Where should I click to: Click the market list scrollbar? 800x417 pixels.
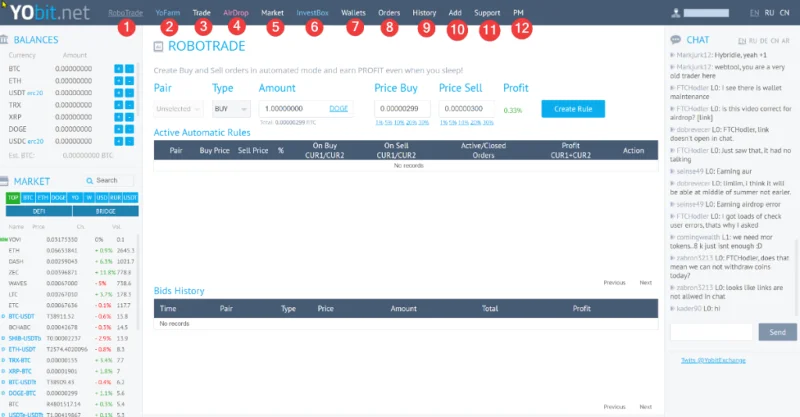(x=138, y=282)
